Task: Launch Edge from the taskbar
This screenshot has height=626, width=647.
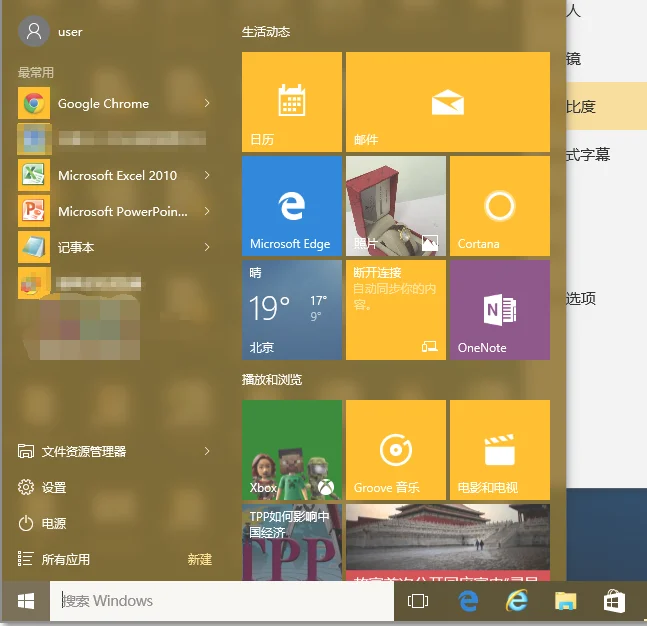Action: click(468, 601)
